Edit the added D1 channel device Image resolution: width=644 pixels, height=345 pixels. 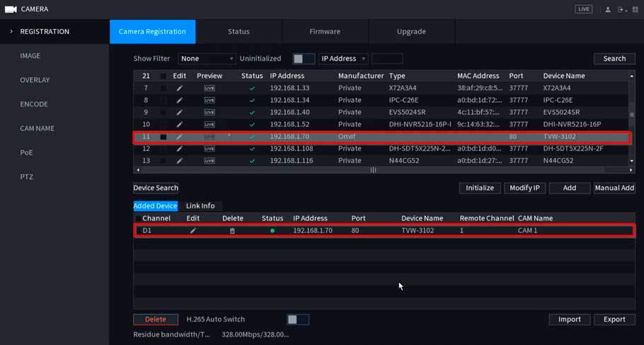pos(192,231)
